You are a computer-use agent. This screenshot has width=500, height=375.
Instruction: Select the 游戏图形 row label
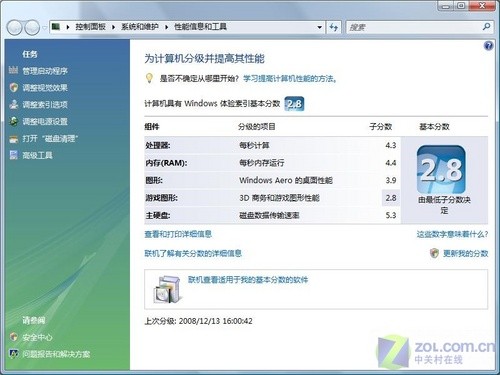pyautogui.click(x=161, y=198)
